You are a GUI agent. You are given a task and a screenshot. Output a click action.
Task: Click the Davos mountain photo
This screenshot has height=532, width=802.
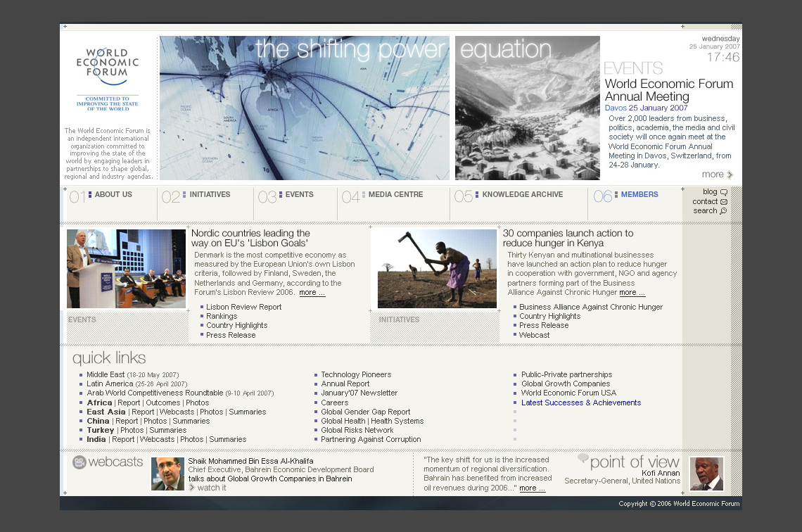click(x=528, y=108)
